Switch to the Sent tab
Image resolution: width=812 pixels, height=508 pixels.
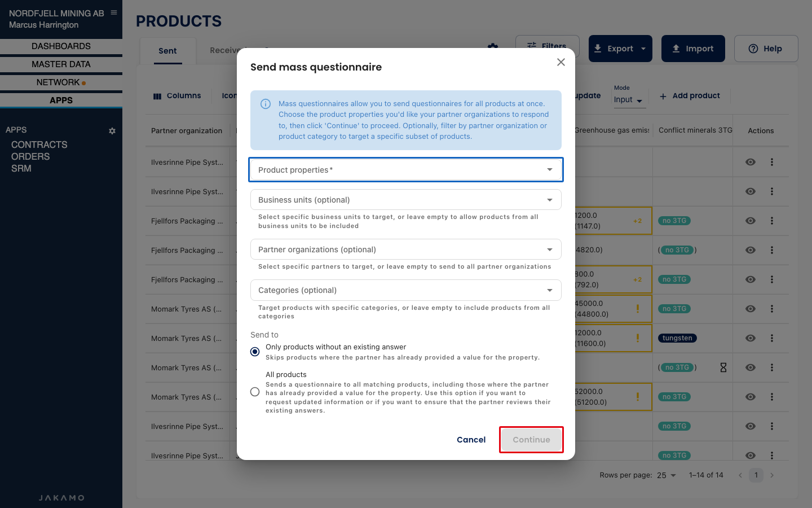[167, 51]
